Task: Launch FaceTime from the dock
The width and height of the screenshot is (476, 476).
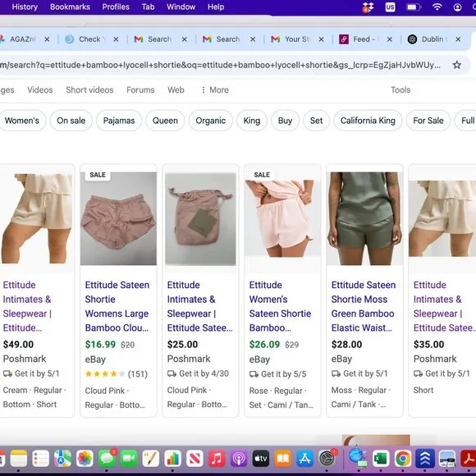Action: (x=129, y=458)
